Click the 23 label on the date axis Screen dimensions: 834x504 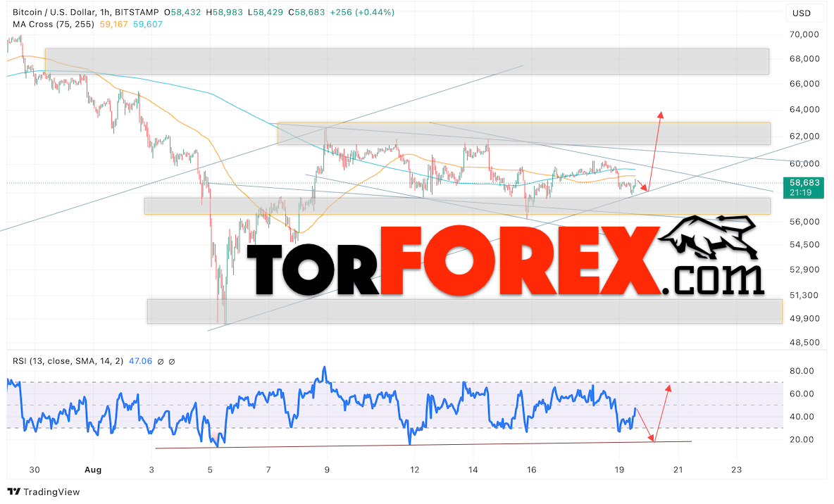coord(736,470)
